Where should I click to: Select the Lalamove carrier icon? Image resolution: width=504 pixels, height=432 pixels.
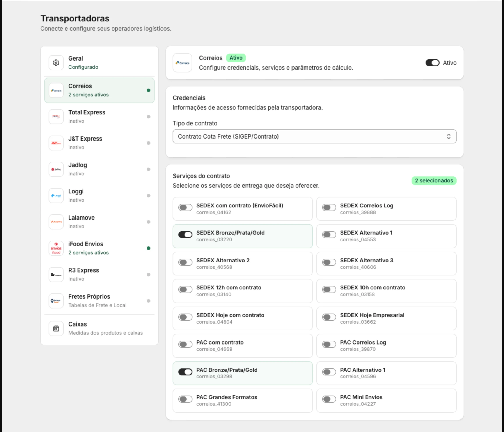[x=56, y=222]
